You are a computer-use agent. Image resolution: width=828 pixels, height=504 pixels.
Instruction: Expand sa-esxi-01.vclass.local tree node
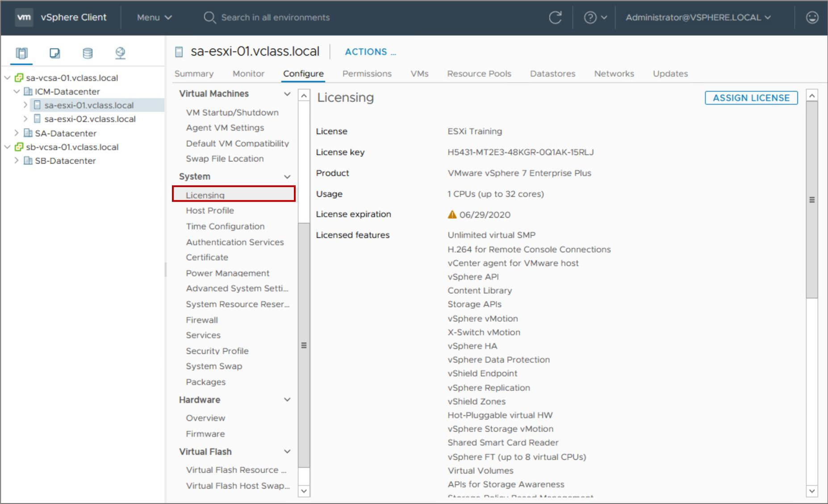[x=25, y=105]
